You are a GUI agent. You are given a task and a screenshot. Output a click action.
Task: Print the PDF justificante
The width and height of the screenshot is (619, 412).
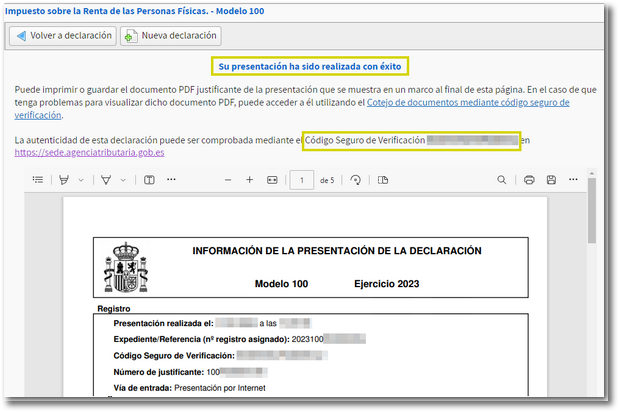tap(529, 180)
